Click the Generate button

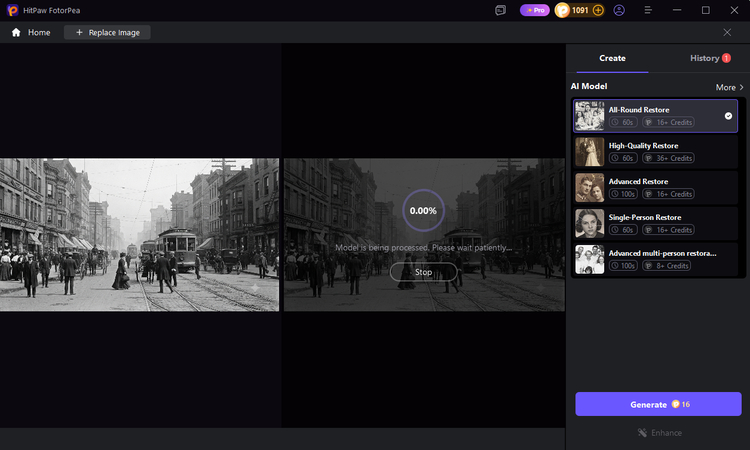point(658,404)
